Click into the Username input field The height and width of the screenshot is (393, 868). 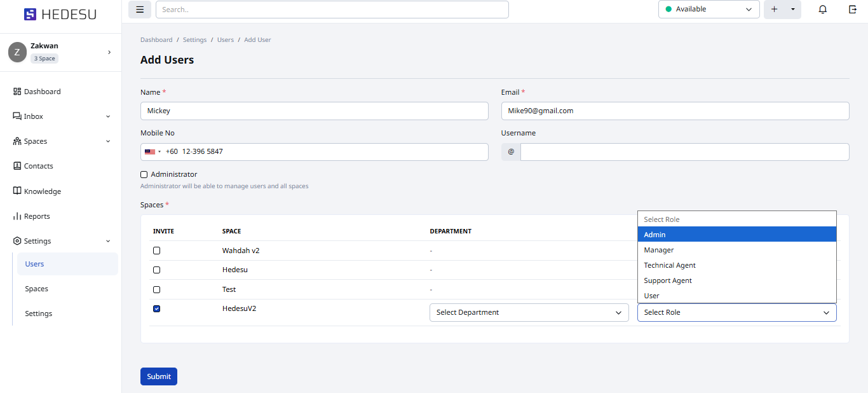click(684, 152)
